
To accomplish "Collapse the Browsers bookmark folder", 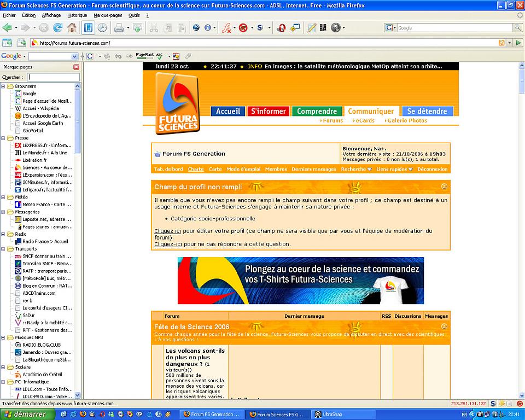I will tap(3, 86).
